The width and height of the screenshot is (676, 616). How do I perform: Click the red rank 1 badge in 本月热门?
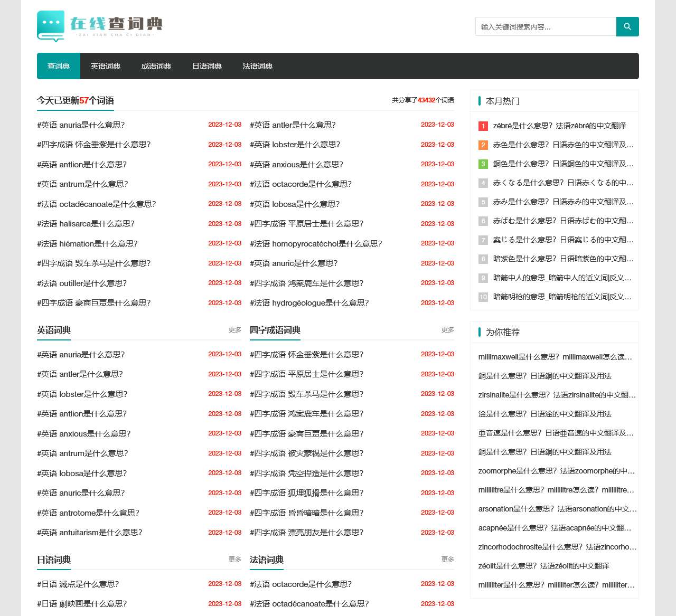tap(483, 126)
